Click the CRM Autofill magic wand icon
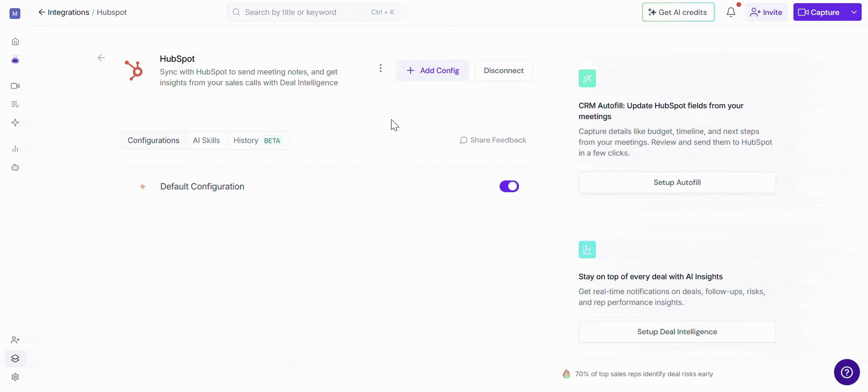 pyautogui.click(x=587, y=78)
